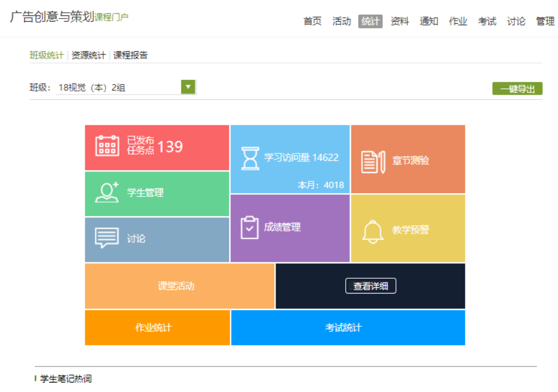Click the calendar icon for published tasks
Image resolution: width=558 pixels, height=392 pixels.
pos(107,146)
